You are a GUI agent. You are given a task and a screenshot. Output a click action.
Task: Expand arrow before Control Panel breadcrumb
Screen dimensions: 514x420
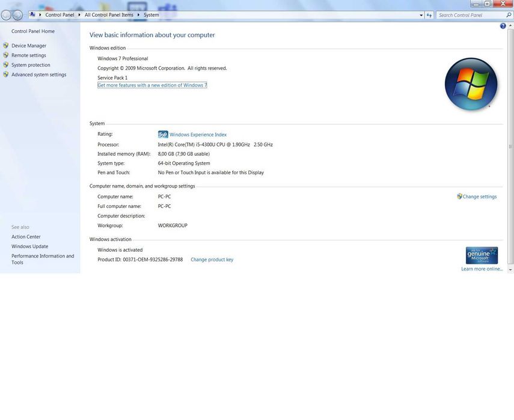click(x=40, y=15)
